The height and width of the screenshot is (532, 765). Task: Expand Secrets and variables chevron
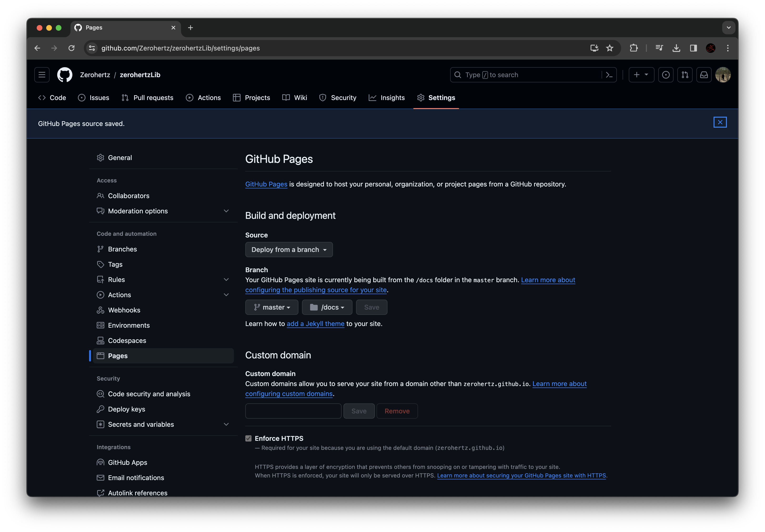click(226, 424)
